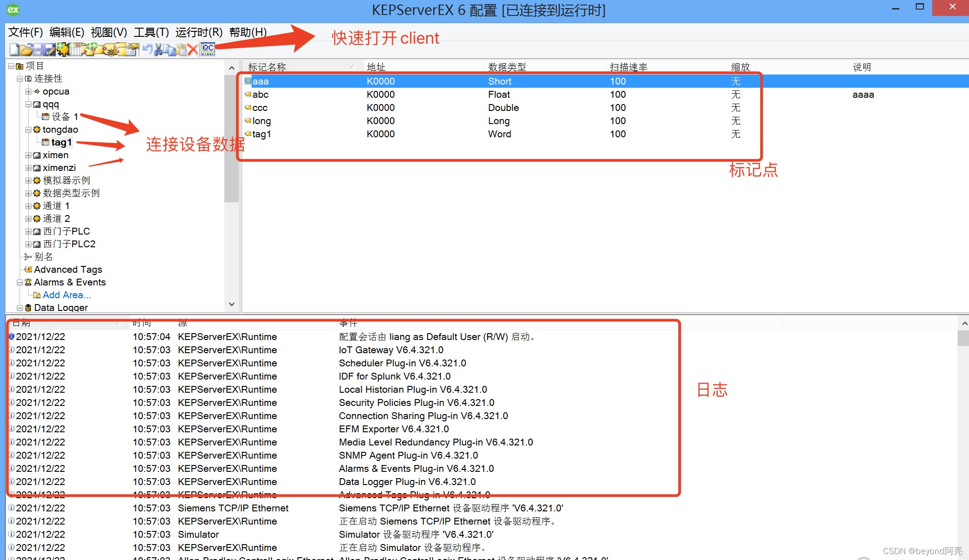Collapse the qqq channel
Viewport: 969px width, 560px height.
pos(28,104)
